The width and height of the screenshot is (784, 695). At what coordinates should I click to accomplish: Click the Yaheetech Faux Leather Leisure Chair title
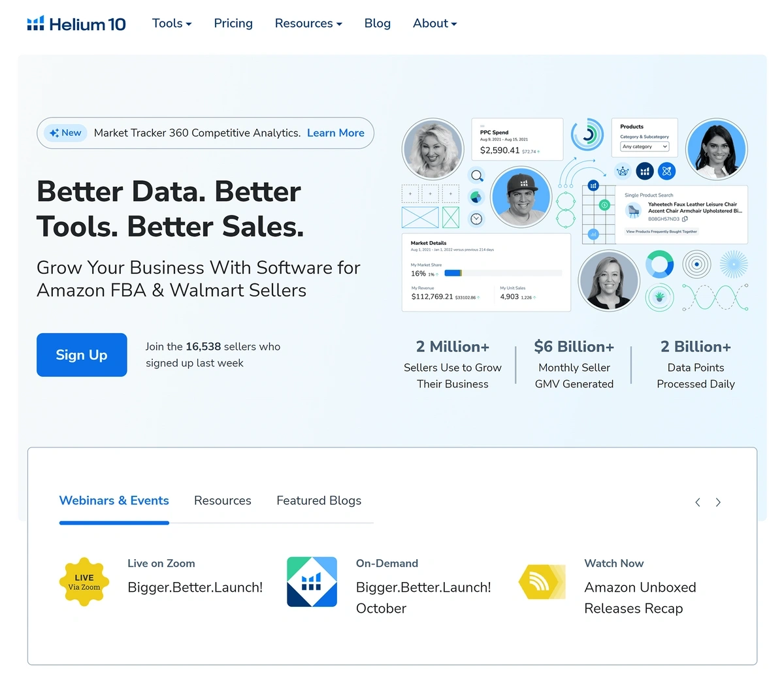point(694,208)
